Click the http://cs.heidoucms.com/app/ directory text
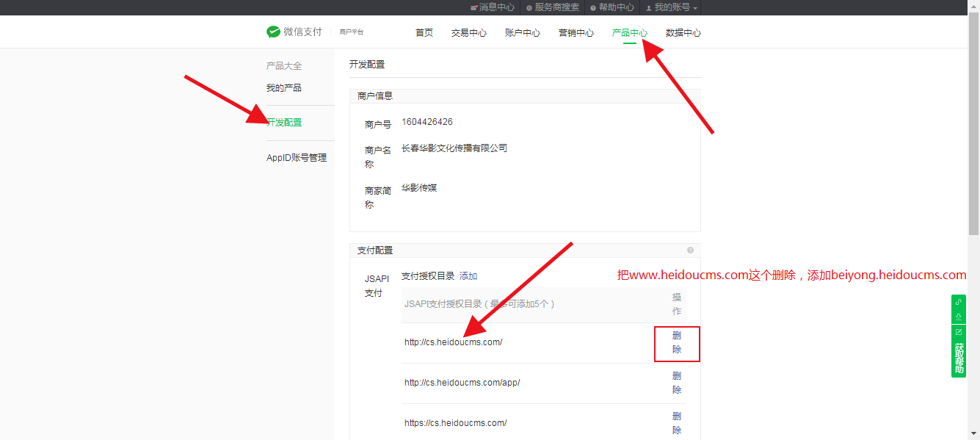 coord(462,383)
